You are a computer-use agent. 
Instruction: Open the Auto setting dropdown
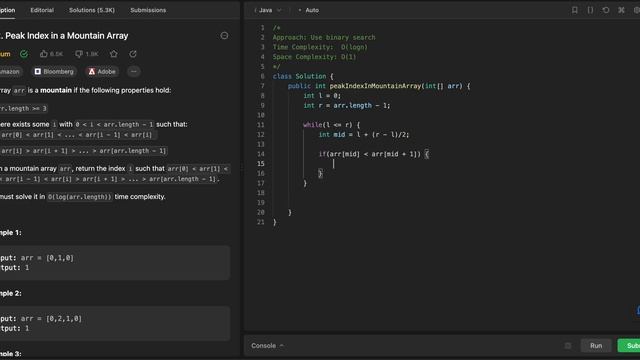coord(309,10)
